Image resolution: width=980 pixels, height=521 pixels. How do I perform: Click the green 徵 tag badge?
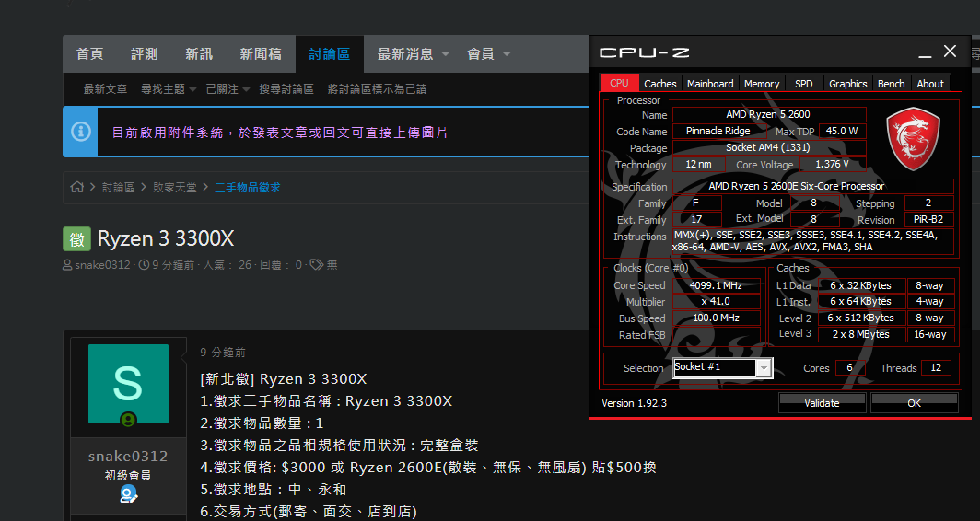76,238
